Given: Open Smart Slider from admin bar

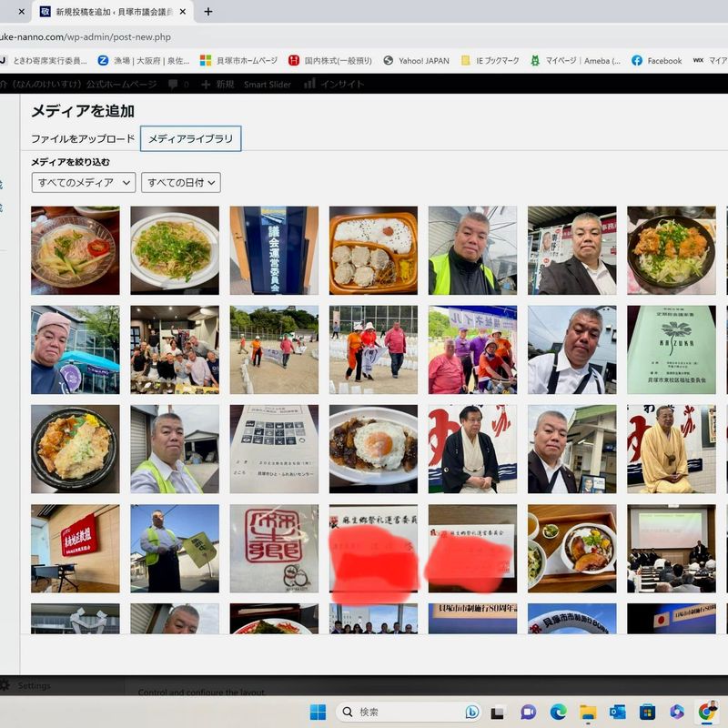Looking at the screenshot, I should click(x=268, y=84).
